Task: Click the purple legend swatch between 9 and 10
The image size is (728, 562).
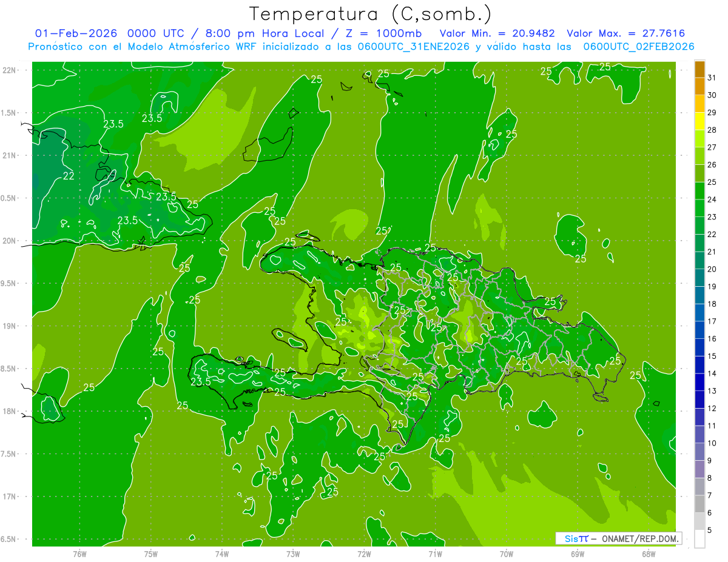Action: point(699,452)
